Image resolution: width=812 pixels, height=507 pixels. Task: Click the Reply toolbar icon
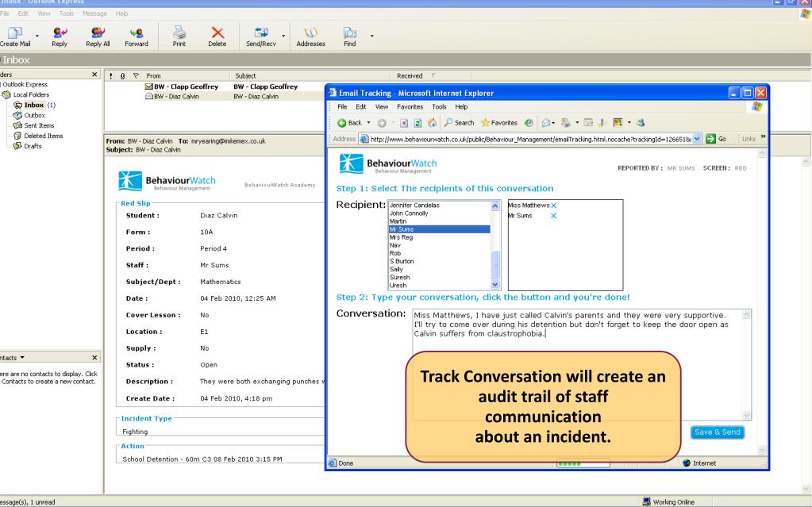(x=60, y=36)
